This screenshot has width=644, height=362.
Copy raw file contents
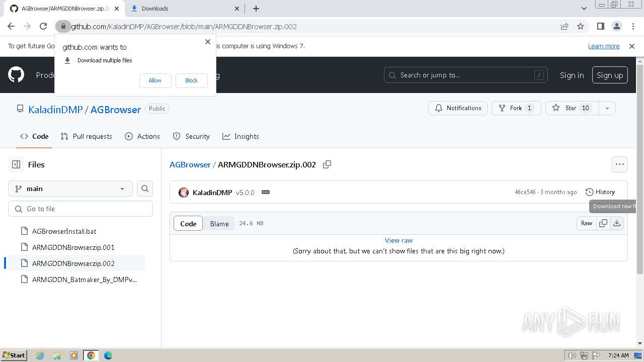pos(603,223)
